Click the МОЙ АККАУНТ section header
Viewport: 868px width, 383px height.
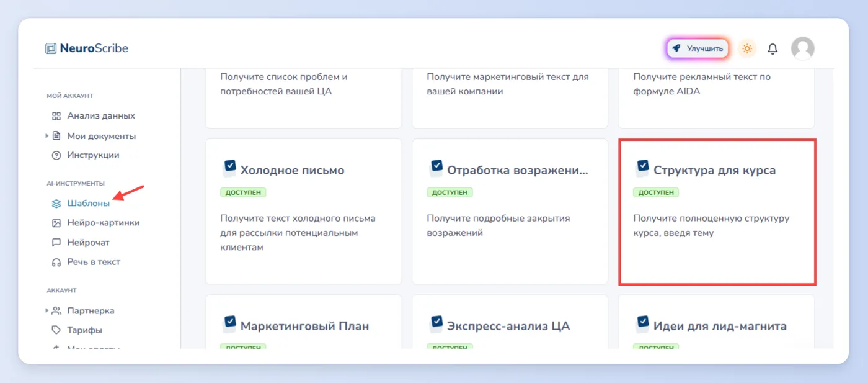pos(69,96)
